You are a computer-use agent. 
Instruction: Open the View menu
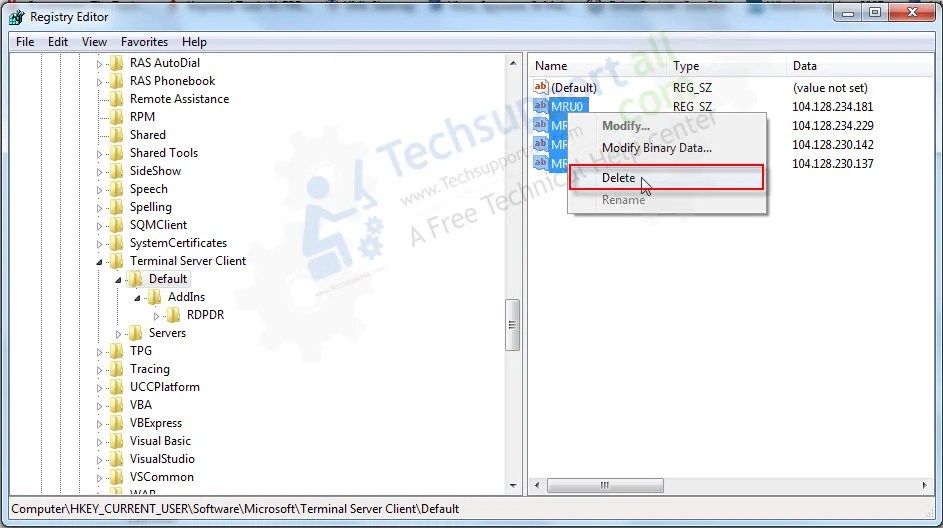tap(94, 42)
